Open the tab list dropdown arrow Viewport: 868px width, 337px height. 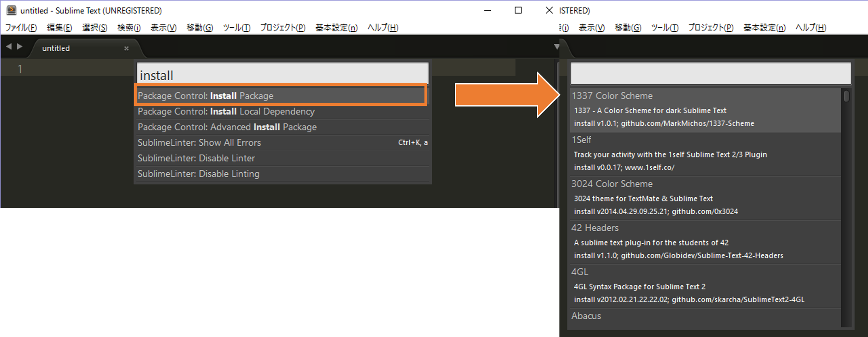556,46
